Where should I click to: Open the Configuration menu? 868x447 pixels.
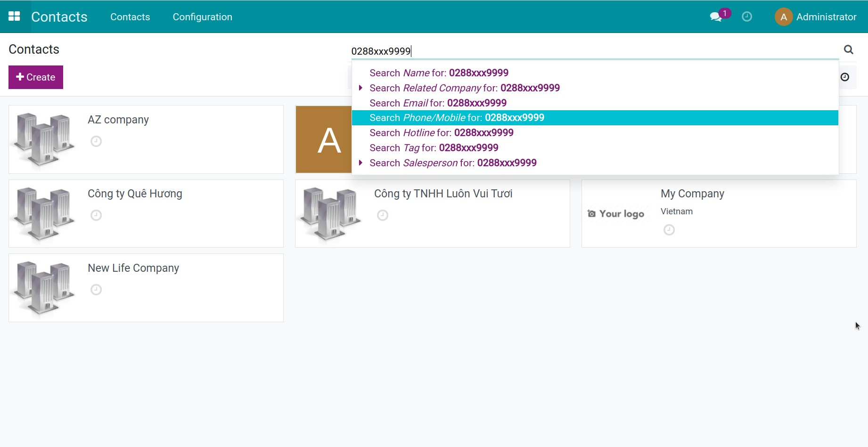[202, 17]
